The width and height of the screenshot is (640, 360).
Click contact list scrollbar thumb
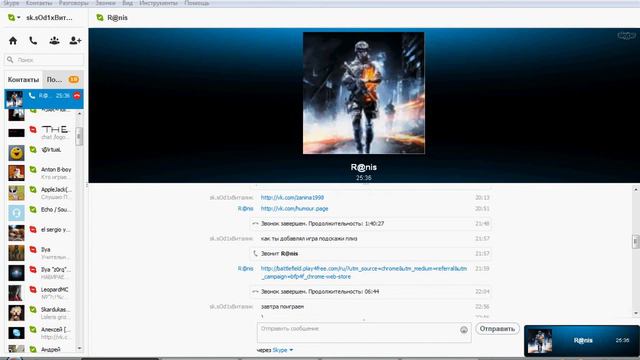coord(79,136)
